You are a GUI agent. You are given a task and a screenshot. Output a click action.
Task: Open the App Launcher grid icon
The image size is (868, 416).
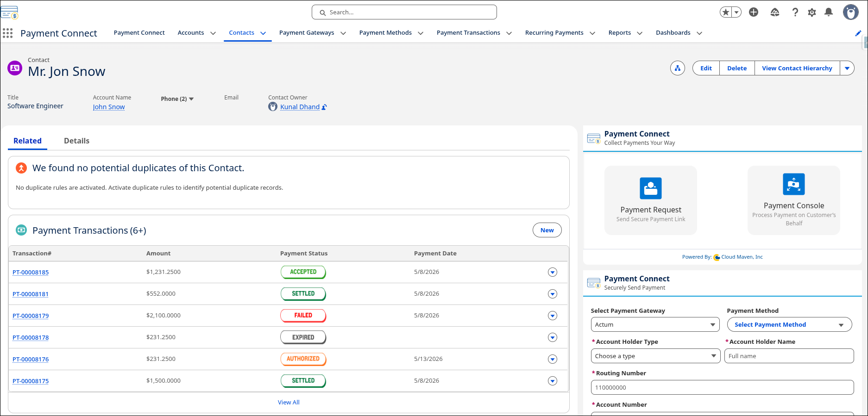(x=7, y=33)
